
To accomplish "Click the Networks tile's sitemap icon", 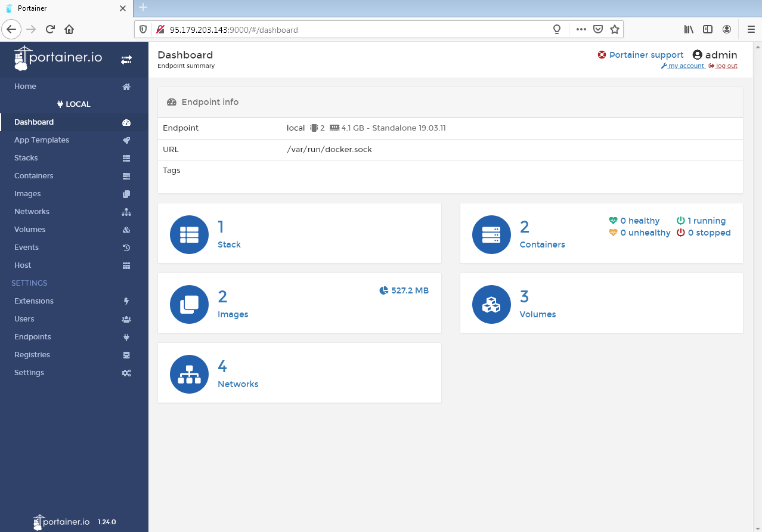I will (x=189, y=374).
